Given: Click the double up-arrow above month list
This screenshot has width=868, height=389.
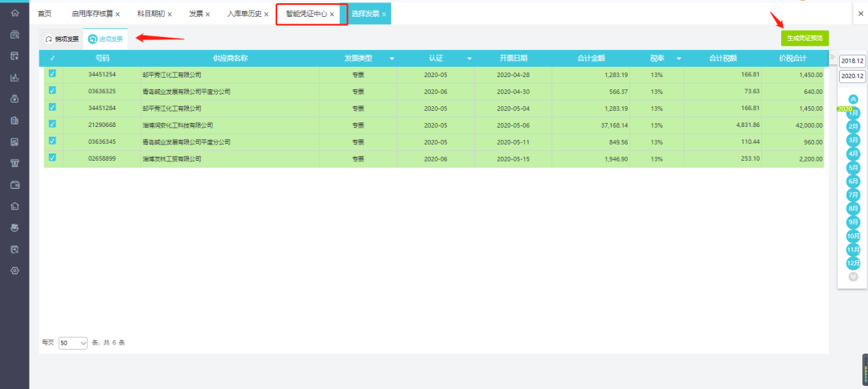Looking at the screenshot, I should pyautogui.click(x=853, y=100).
